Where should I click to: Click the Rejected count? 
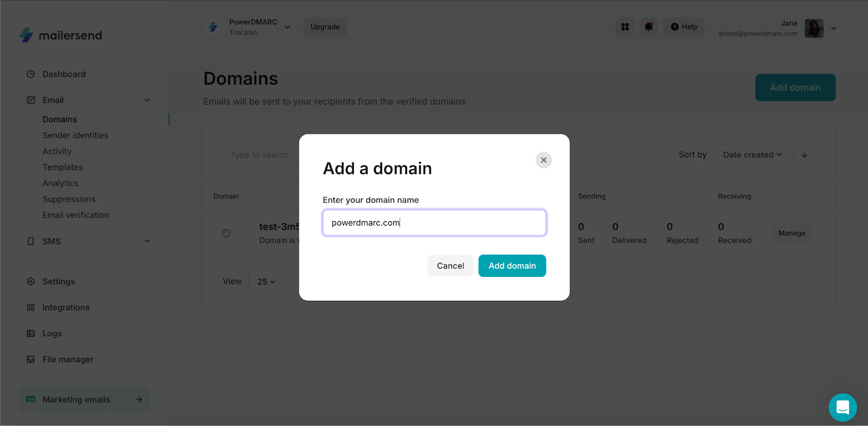[x=669, y=227]
